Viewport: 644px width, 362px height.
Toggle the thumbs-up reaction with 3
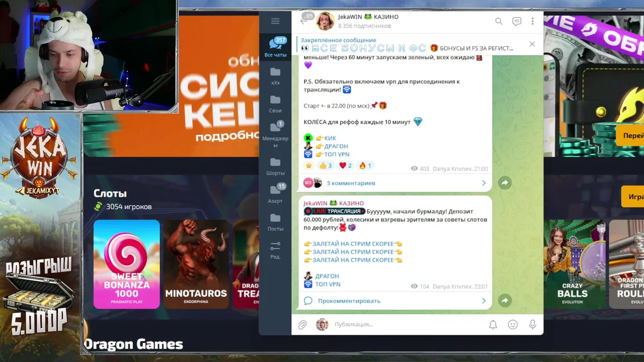[x=326, y=165]
